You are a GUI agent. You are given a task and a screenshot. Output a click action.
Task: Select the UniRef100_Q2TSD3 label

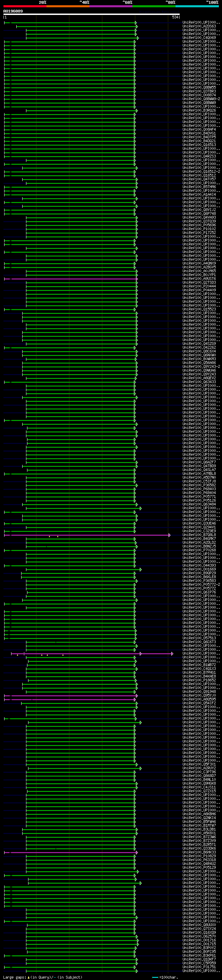199,283
